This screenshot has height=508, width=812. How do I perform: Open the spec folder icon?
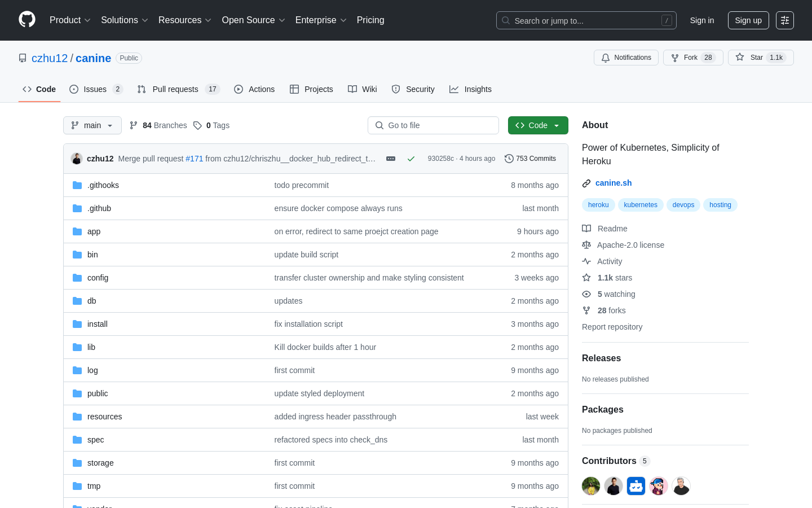(x=77, y=440)
